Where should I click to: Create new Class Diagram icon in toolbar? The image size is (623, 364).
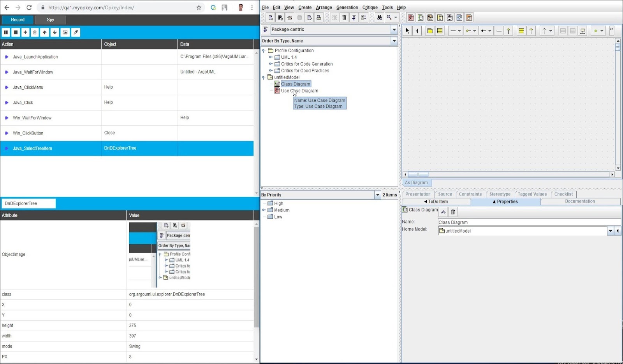pos(421,17)
